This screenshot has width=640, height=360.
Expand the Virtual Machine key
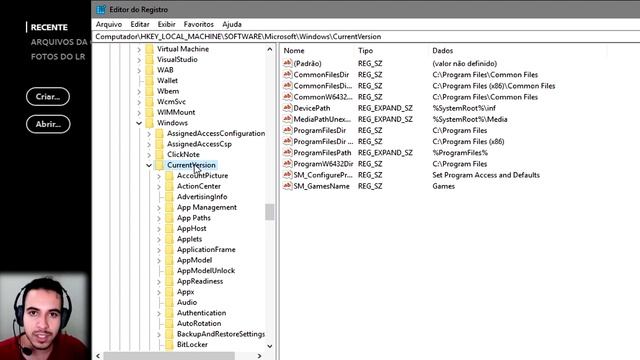tap(139, 49)
